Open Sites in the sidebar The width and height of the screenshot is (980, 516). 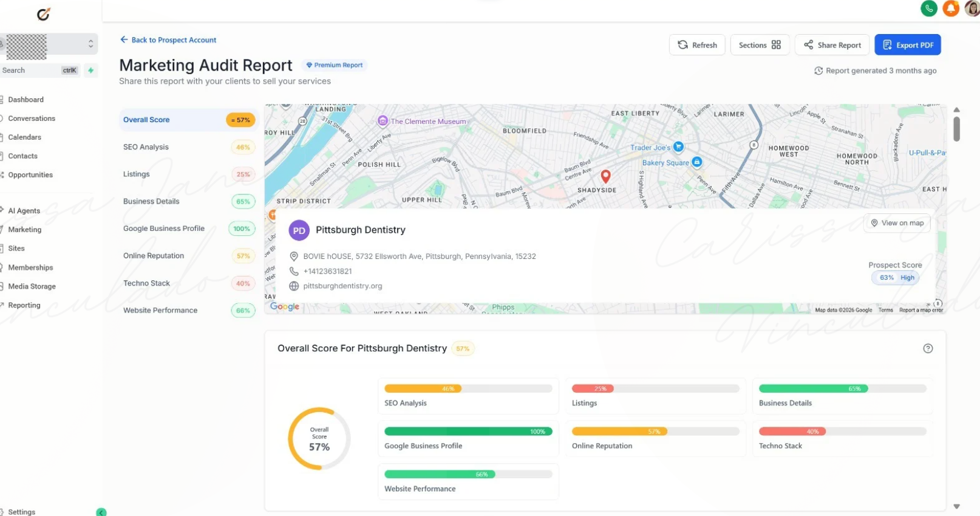pyautogui.click(x=16, y=249)
